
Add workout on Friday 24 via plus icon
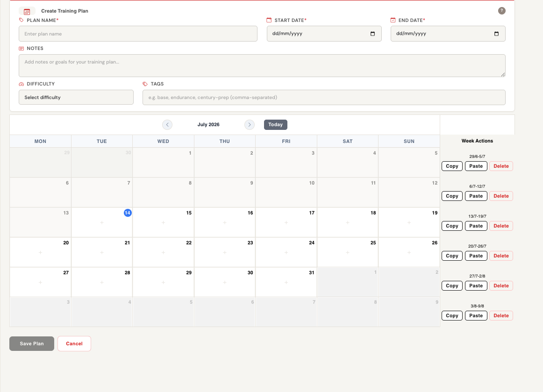pyautogui.click(x=286, y=252)
